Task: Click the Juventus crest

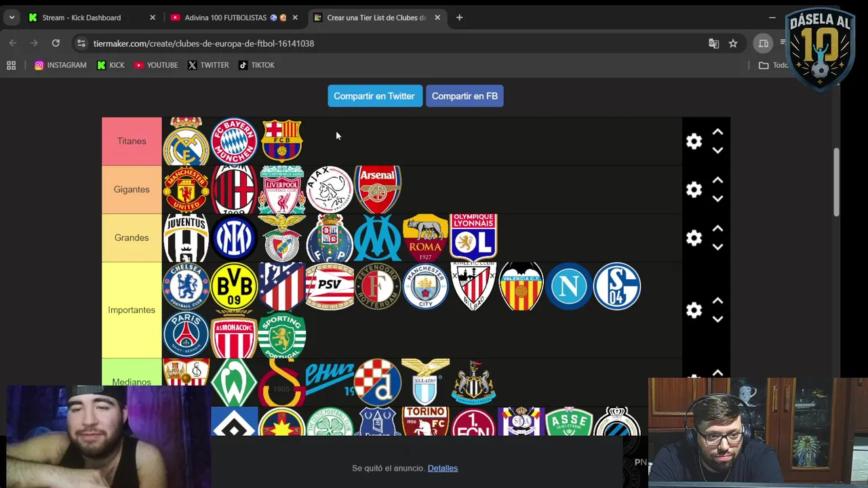Action: pyautogui.click(x=186, y=237)
